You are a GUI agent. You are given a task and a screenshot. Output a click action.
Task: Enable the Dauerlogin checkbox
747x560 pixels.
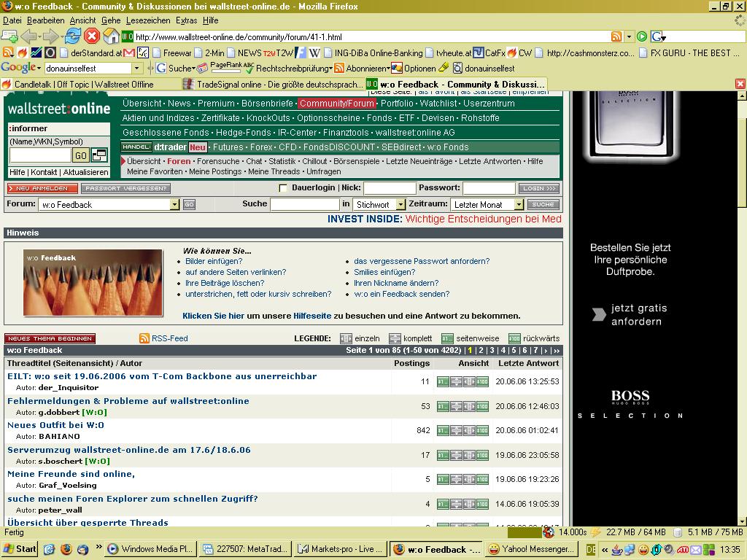coord(284,188)
